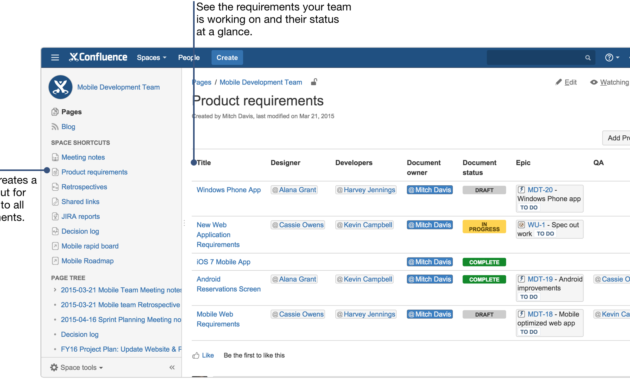Open the MDT-20 JIRA issue link
630x380 pixels.
point(540,190)
